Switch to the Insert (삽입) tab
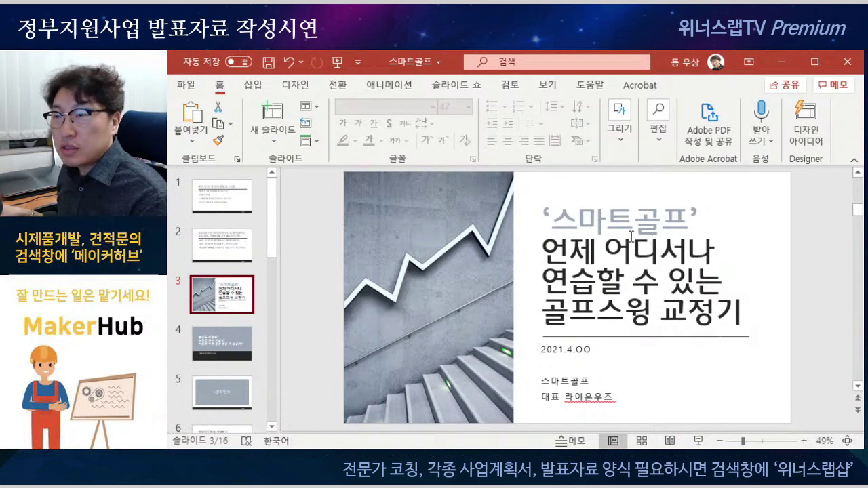The width and height of the screenshot is (868, 488). pos(253,85)
